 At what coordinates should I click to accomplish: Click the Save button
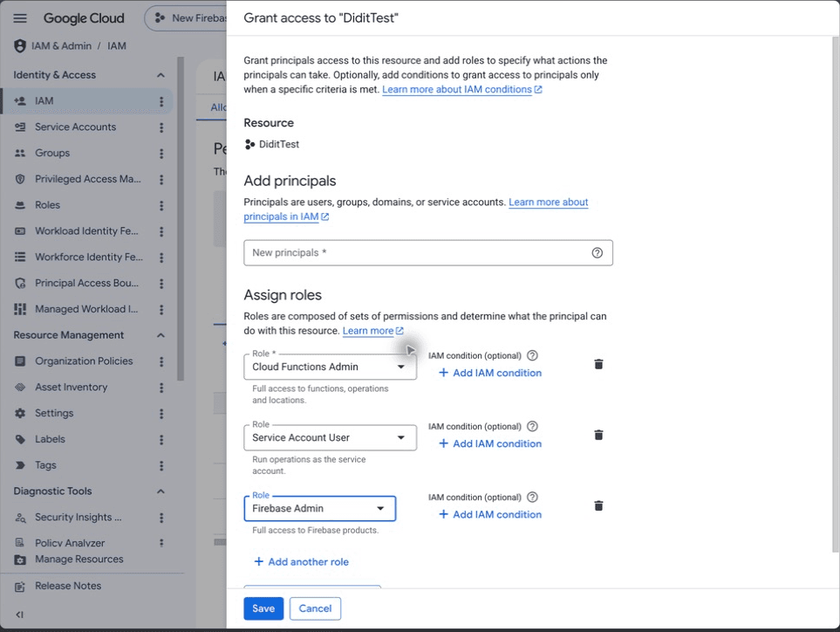[x=263, y=609]
